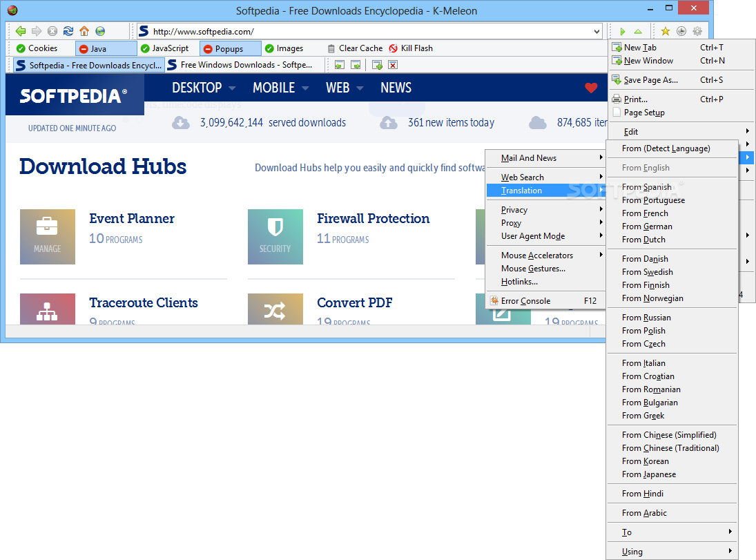Screen dimensions: 756x560
Task: Toggle Cookies permission
Action: (37, 48)
